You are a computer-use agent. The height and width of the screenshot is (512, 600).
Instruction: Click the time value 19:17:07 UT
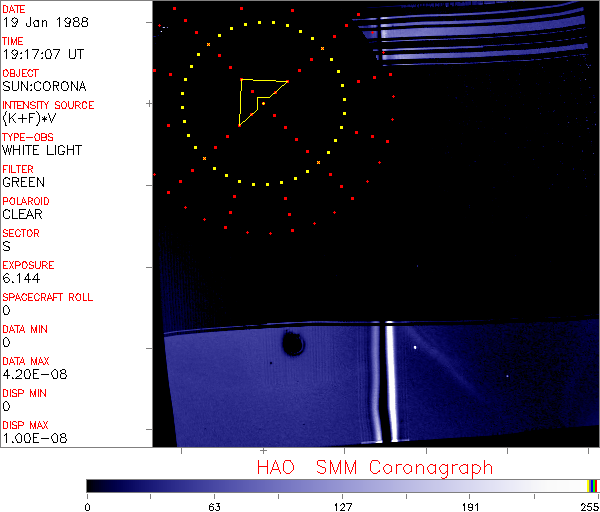(x=42, y=54)
